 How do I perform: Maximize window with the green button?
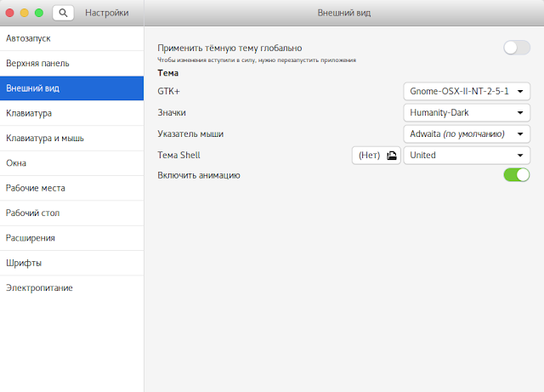(39, 13)
